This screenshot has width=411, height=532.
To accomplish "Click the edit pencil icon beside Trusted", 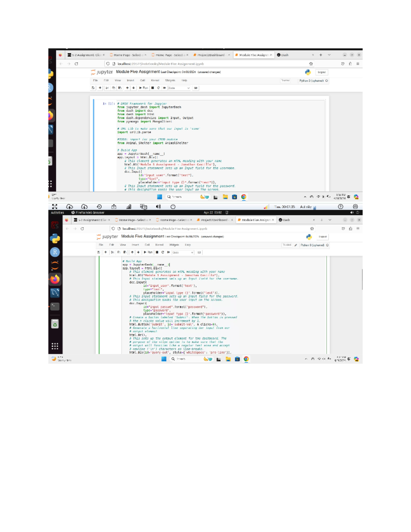I will 296,245.
